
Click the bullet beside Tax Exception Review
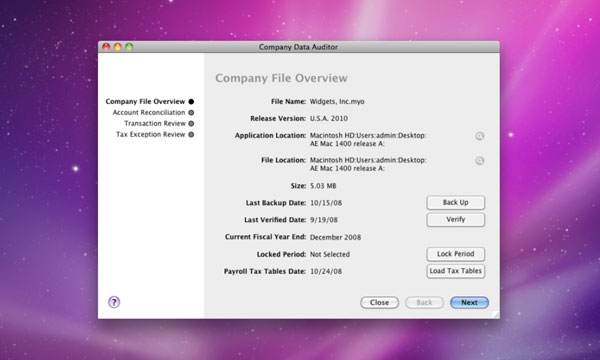click(x=191, y=134)
